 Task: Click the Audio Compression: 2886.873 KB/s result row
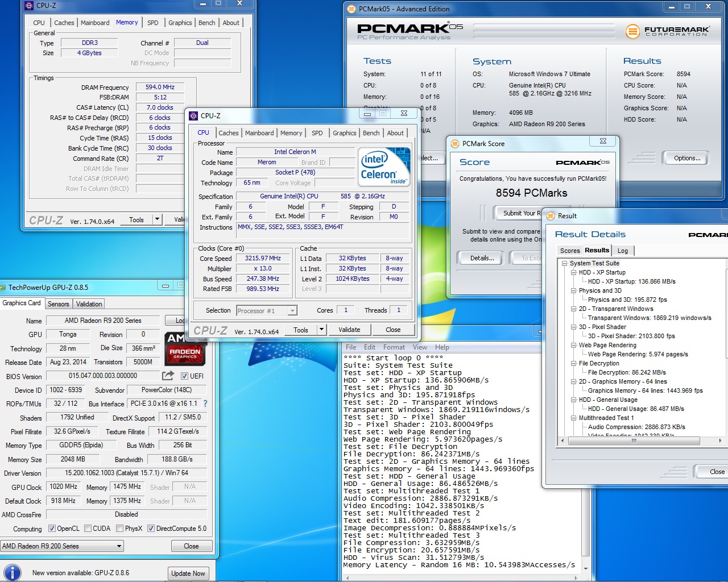(636, 427)
